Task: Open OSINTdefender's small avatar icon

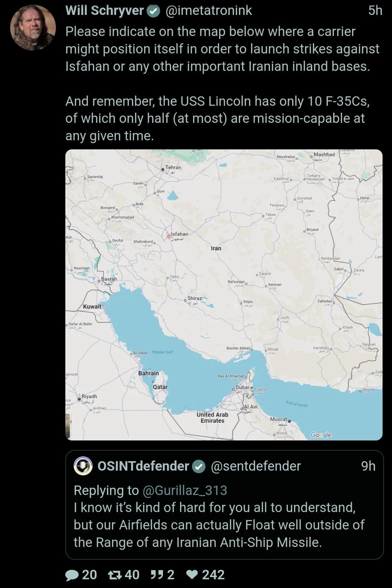Action: tap(83, 466)
